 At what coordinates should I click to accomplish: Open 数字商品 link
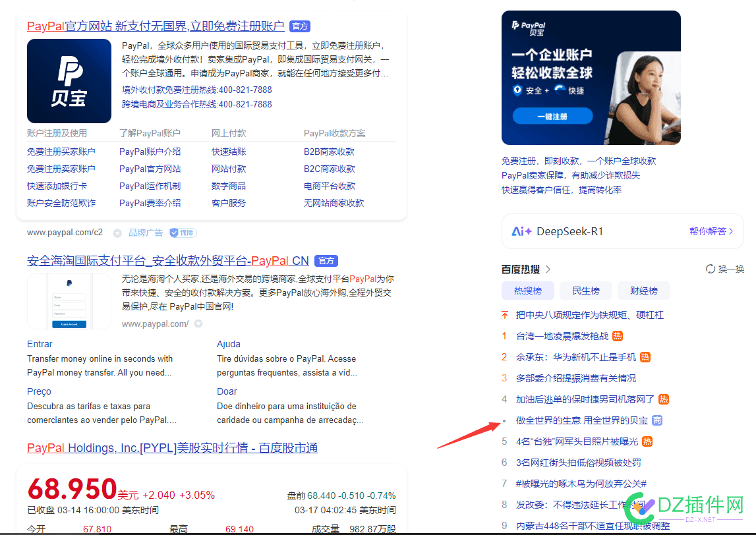click(x=229, y=186)
